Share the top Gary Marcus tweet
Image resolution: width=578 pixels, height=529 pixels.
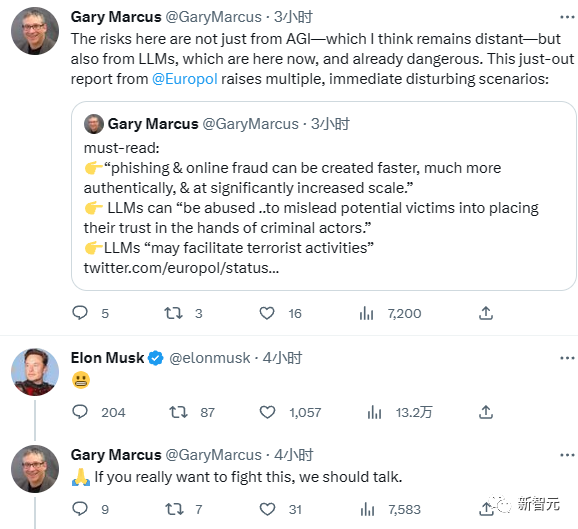tap(486, 313)
